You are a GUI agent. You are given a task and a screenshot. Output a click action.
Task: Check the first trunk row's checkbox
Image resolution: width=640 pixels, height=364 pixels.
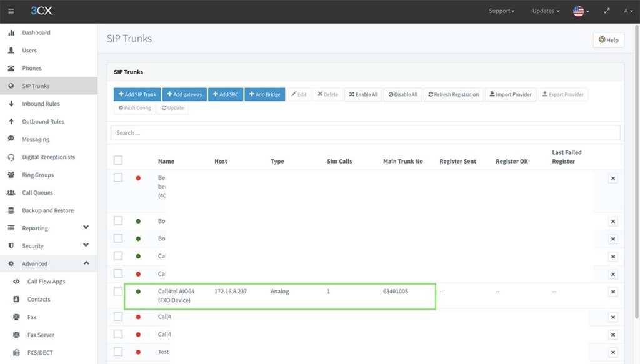(118, 177)
